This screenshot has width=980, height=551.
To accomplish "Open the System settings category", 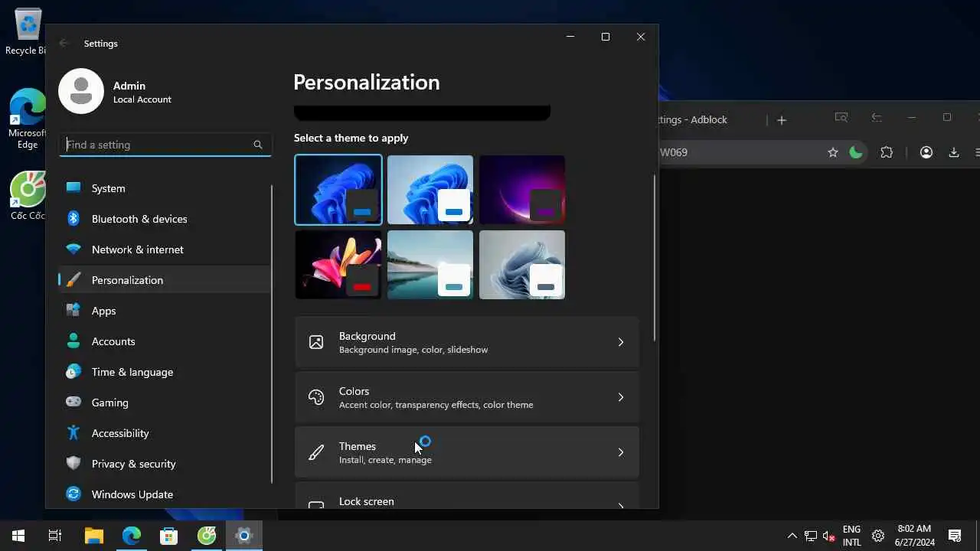I will (x=165, y=187).
